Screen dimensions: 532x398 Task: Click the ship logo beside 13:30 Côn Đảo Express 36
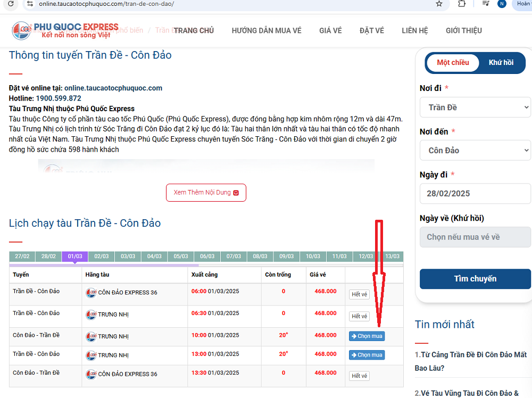91,374
